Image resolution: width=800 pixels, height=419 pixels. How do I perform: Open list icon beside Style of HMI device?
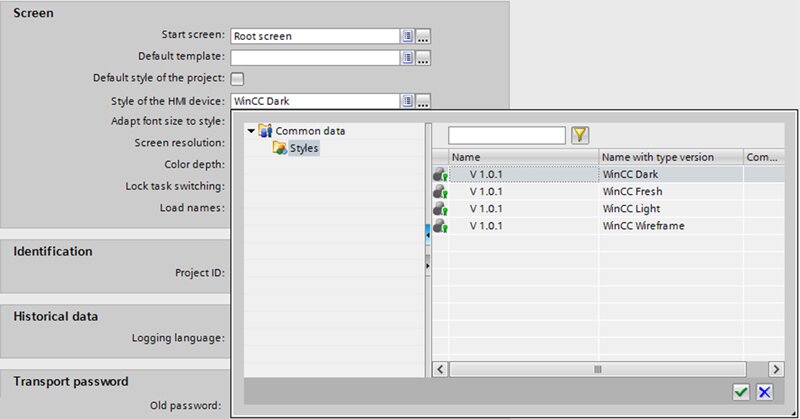[x=407, y=101]
